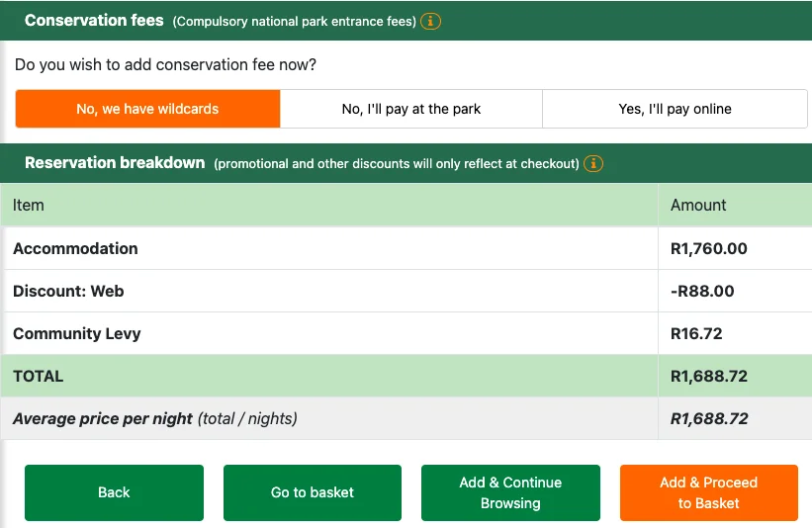Click the -R88.00 discount amount
Image resolution: width=812 pixels, height=528 pixels.
(702, 291)
